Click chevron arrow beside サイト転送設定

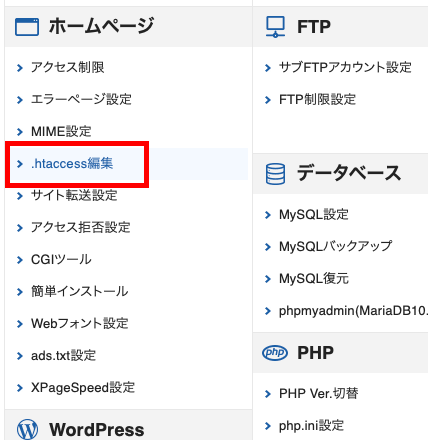coord(20,196)
